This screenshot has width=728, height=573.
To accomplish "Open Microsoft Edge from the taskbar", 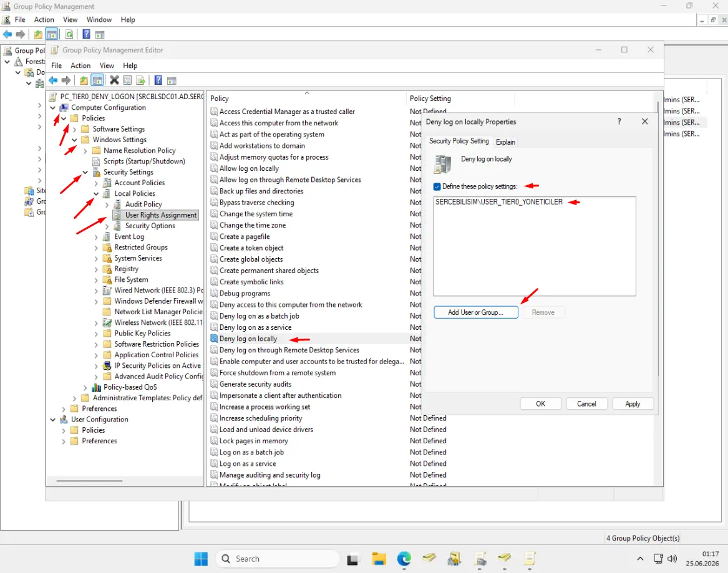I will pyautogui.click(x=404, y=559).
